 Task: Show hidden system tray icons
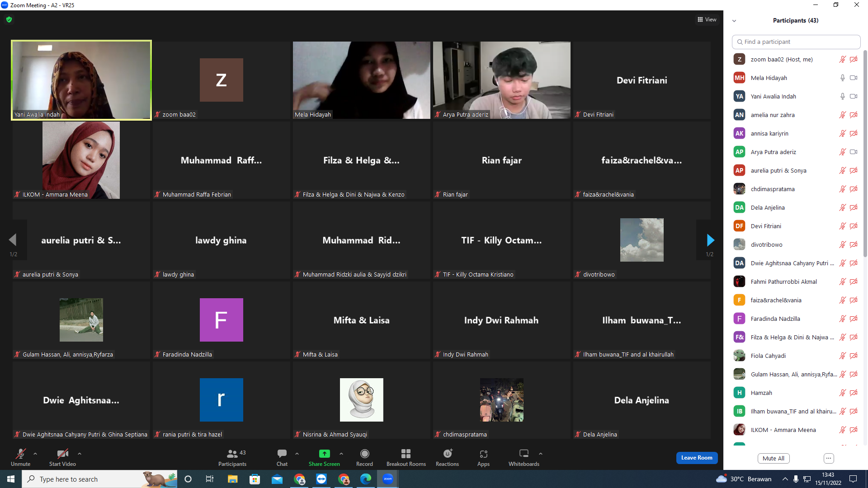pos(785,479)
